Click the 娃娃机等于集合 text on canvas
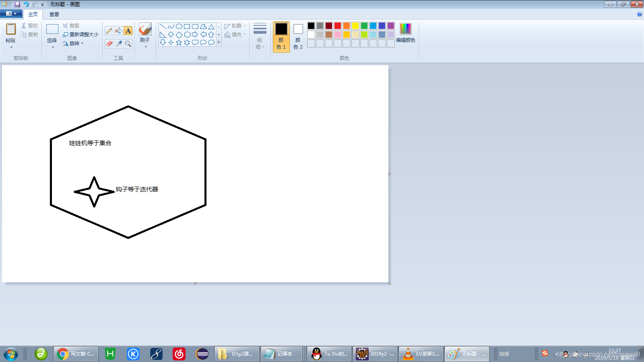 point(90,143)
